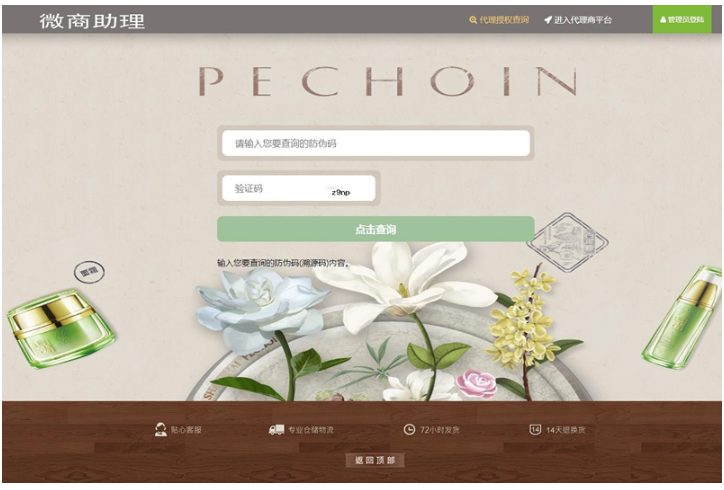Click the clock icon beside 72小时发货

(409, 430)
